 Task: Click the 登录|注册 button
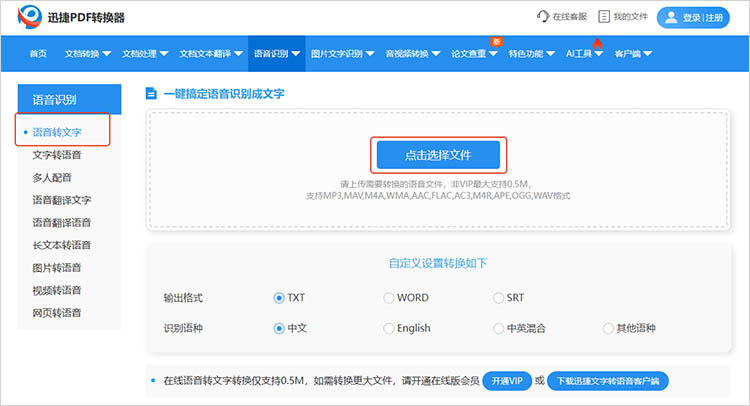(693, 18)
